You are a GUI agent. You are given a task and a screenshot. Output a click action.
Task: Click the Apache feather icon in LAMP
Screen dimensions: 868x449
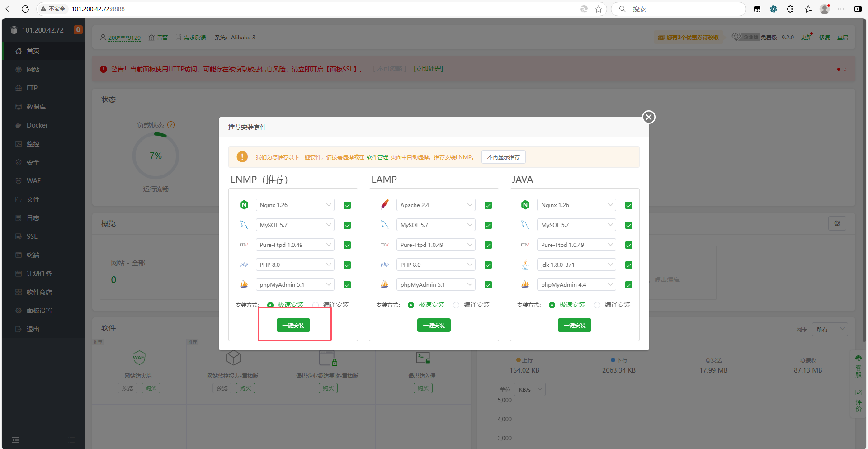click(385, 205)
